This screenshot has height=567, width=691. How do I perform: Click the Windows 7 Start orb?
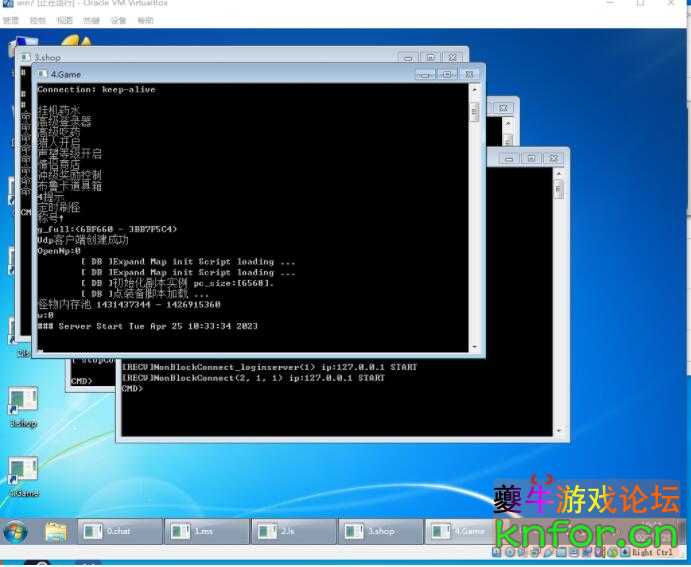pos(15,532)
